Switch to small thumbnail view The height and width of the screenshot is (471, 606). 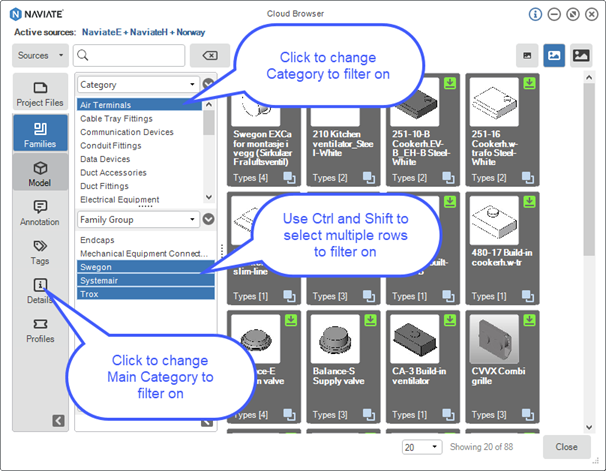pyautogui.click(x=527, y=56)
